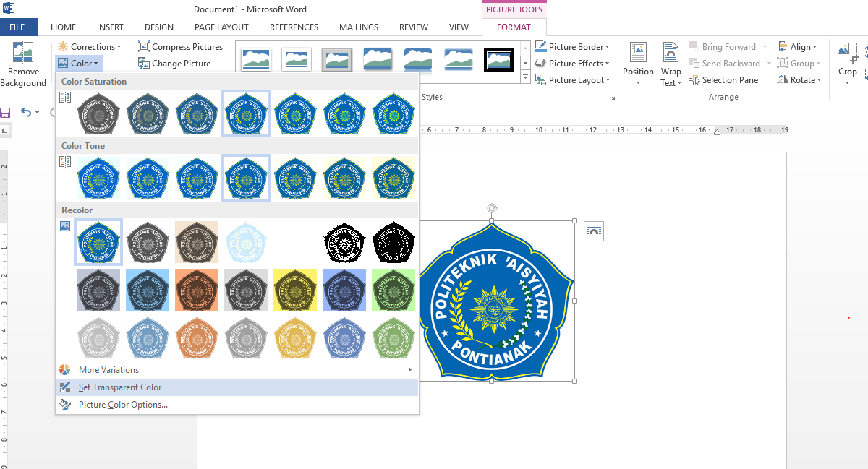Apply the light gold recolor thumbnail
This screenshot has height=469, width=868.
[295, 337]
